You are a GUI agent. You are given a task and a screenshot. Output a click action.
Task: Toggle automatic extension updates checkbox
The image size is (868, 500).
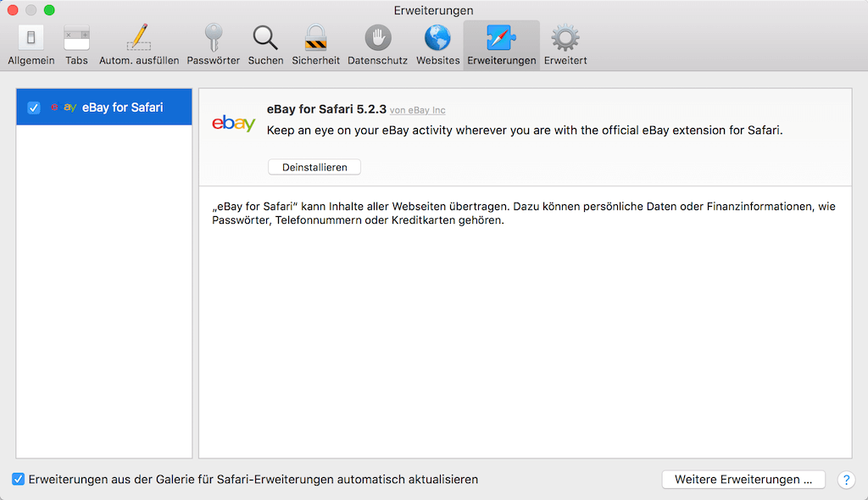point(19,479)
